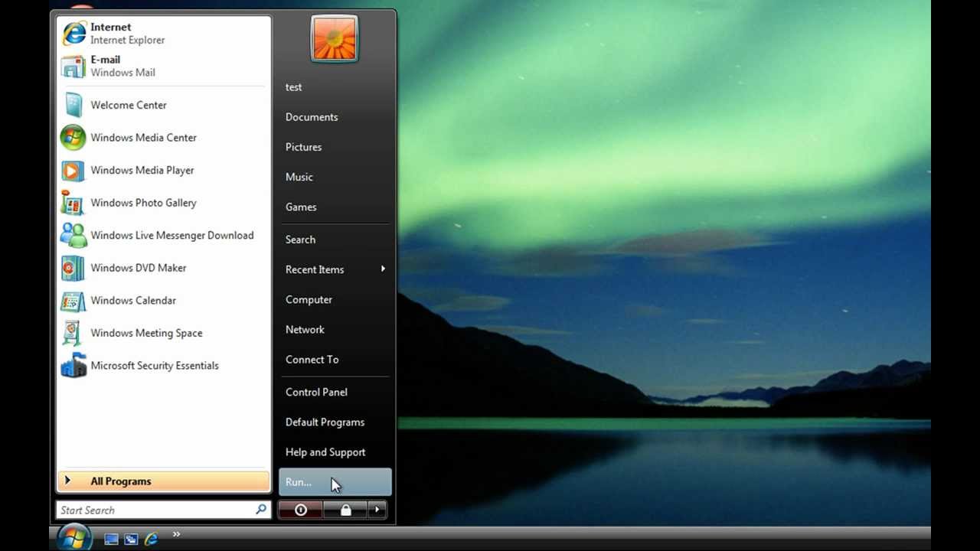Click Windows DVD Maker label

tap(139, 268)
